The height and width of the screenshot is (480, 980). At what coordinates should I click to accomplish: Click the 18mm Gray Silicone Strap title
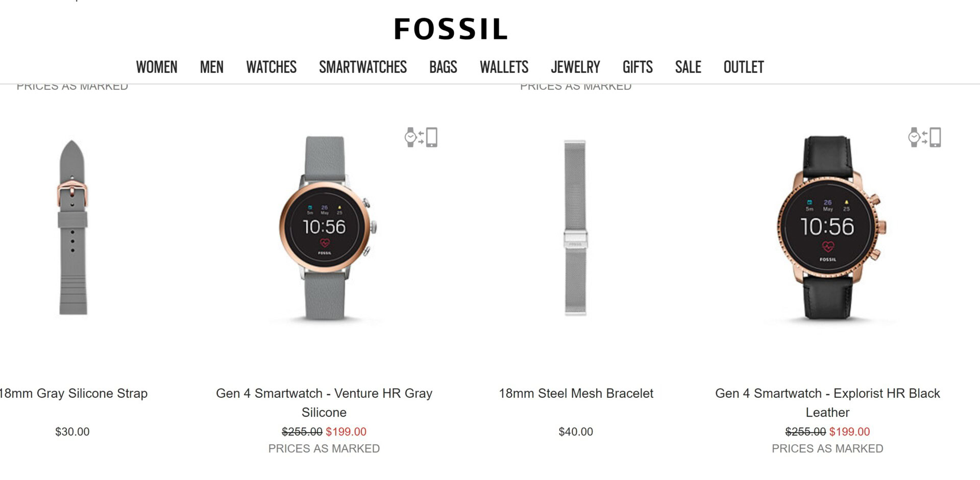73,393
